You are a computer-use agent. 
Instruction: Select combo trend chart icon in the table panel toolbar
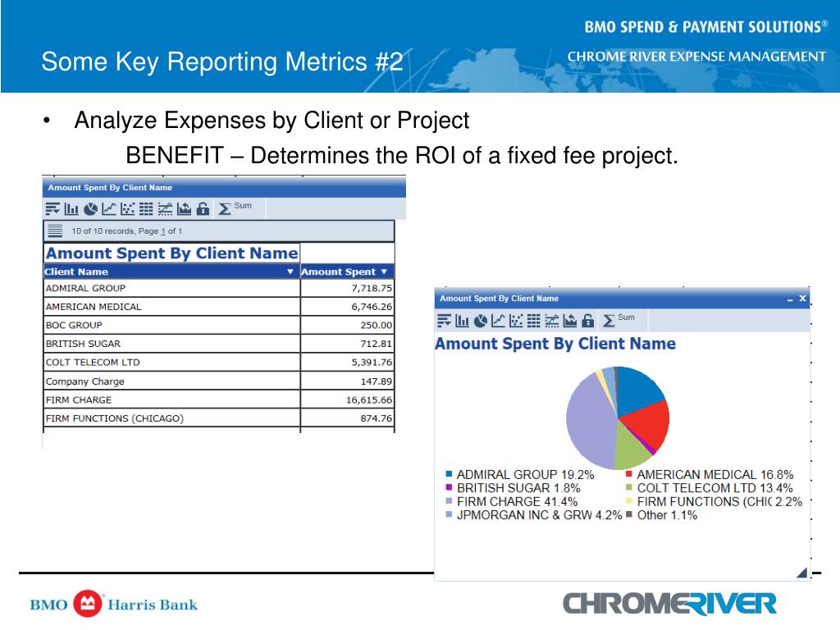(165, 209)
